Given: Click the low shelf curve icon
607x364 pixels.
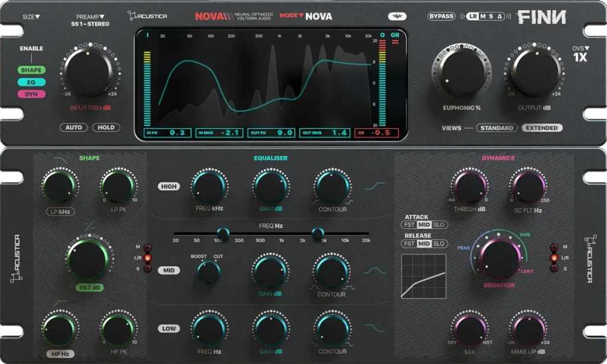Looking at the screenshot, I should click(x=375, y=328).
